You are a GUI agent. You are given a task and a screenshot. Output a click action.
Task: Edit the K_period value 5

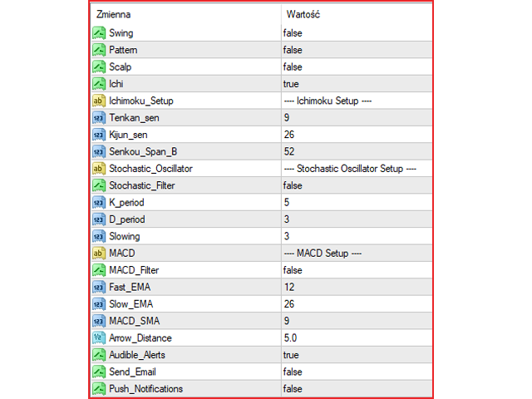tap(287, 203)
